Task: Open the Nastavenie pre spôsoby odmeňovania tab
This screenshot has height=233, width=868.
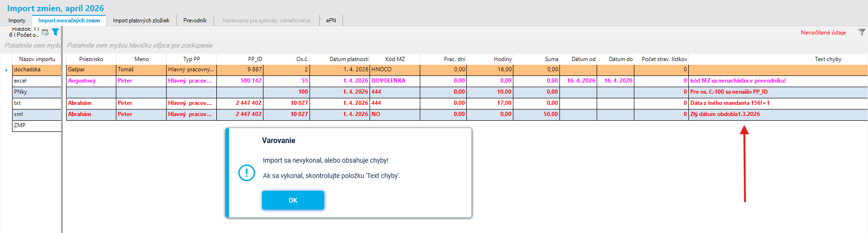Action: coord(266,21)
